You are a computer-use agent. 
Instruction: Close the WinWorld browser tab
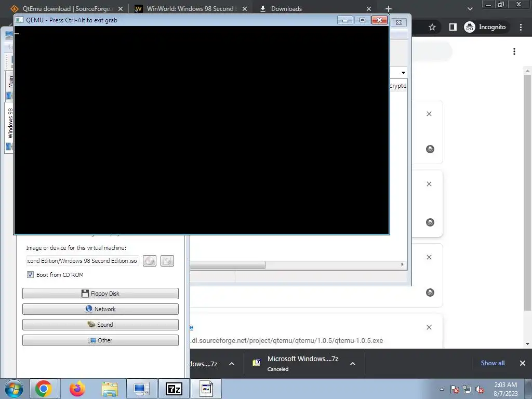(245, 9)
